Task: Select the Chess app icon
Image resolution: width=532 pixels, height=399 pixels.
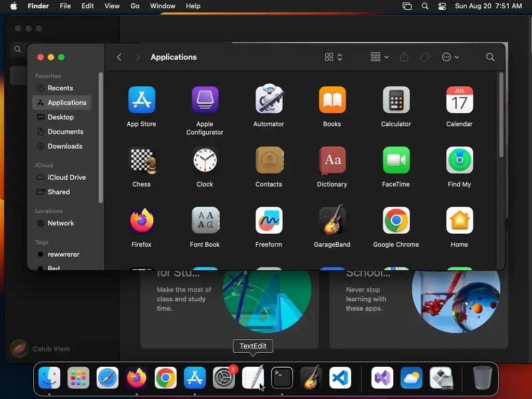Action: (143, 161)
